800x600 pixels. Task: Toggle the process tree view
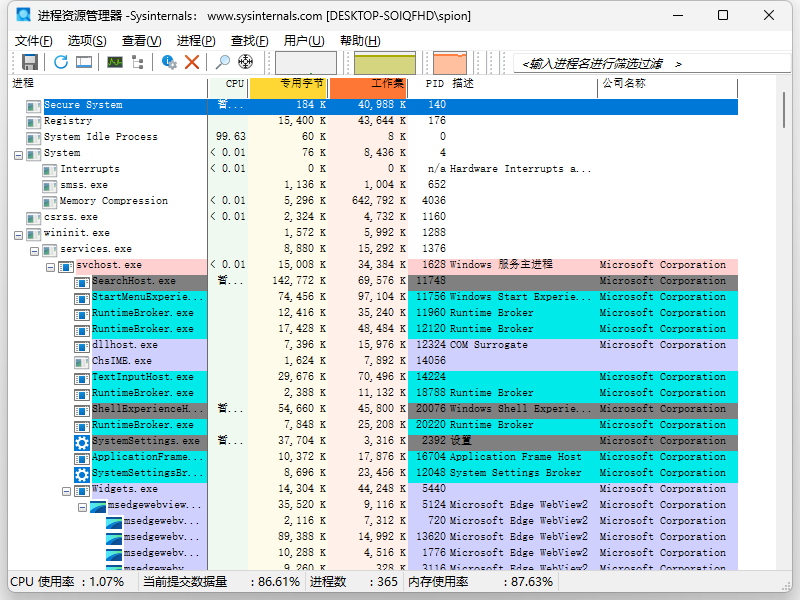[137, 61]
